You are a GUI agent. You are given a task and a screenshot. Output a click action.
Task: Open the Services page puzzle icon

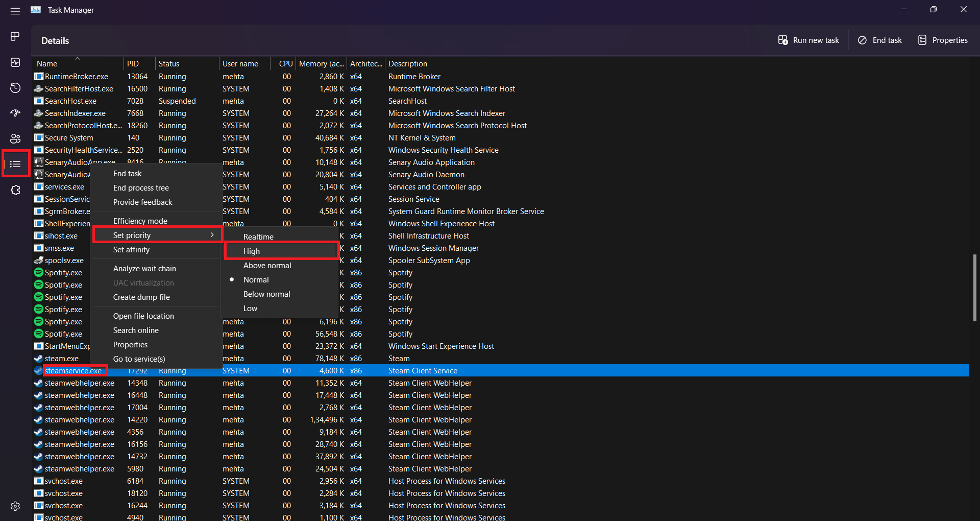[x=15, y=190]
